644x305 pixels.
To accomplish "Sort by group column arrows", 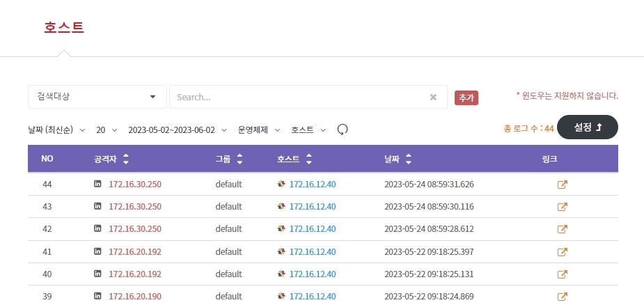I will coord(239,159).
